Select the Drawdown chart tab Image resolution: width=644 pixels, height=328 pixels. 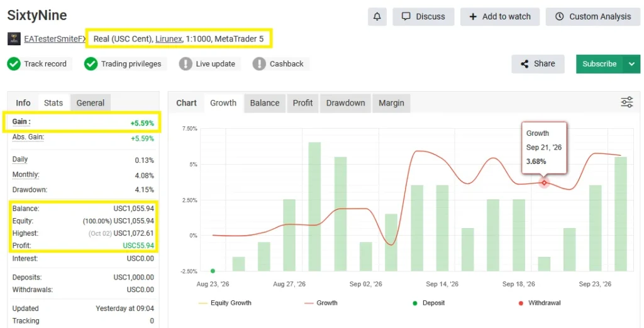(x=345, y=103)
